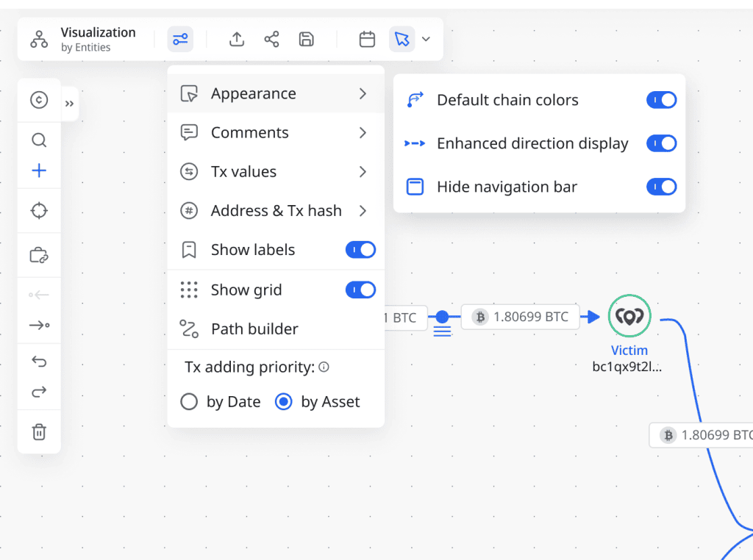Viewport: 753px width, 560px height.
Task: Click the blue plus add icon
Action: point(39,170)
